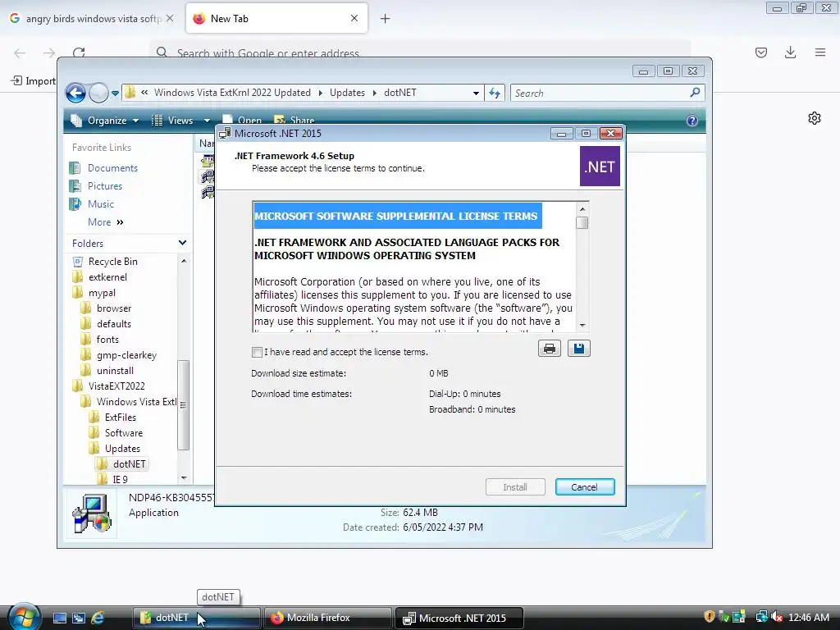This screenshot has width=840, height=630.
Task: Click Switch between windows quick launch icon
Action: [79, 618]
